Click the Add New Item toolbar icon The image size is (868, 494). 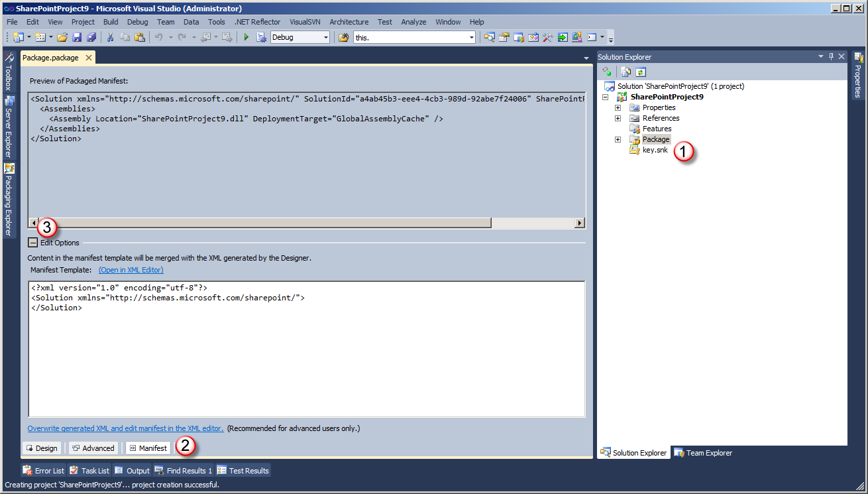click(x=40, y=37)
